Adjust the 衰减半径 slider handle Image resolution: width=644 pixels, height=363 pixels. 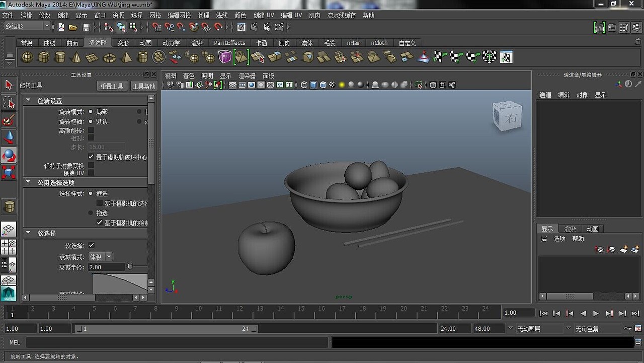(130, 267)
